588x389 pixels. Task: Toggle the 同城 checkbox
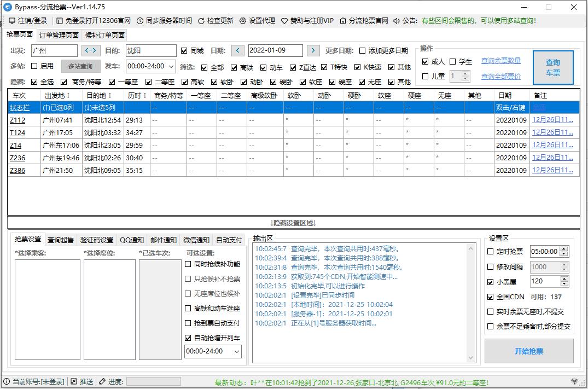click(x=184, y=51)
